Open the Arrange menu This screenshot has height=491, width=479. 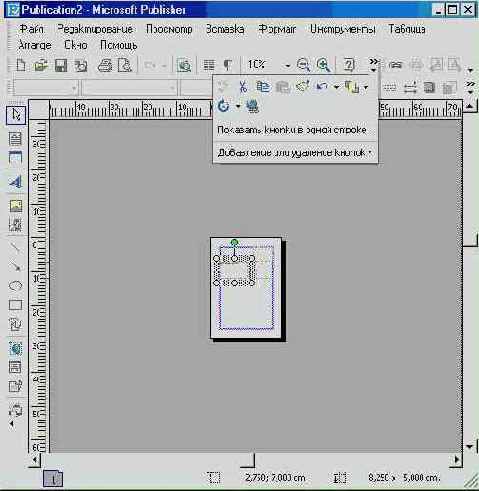coord(35,45)
